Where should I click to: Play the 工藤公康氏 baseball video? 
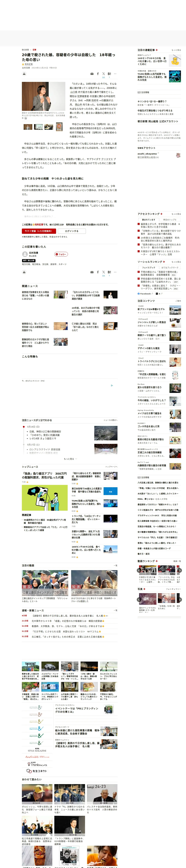point(45,583)
